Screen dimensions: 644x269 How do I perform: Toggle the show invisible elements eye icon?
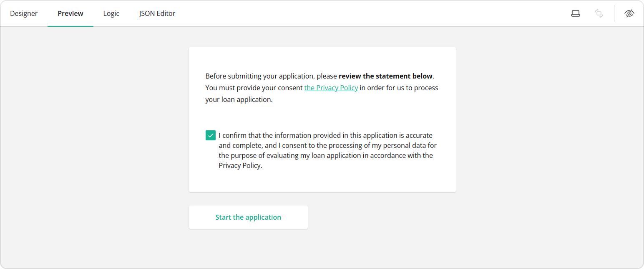point(630,13)
